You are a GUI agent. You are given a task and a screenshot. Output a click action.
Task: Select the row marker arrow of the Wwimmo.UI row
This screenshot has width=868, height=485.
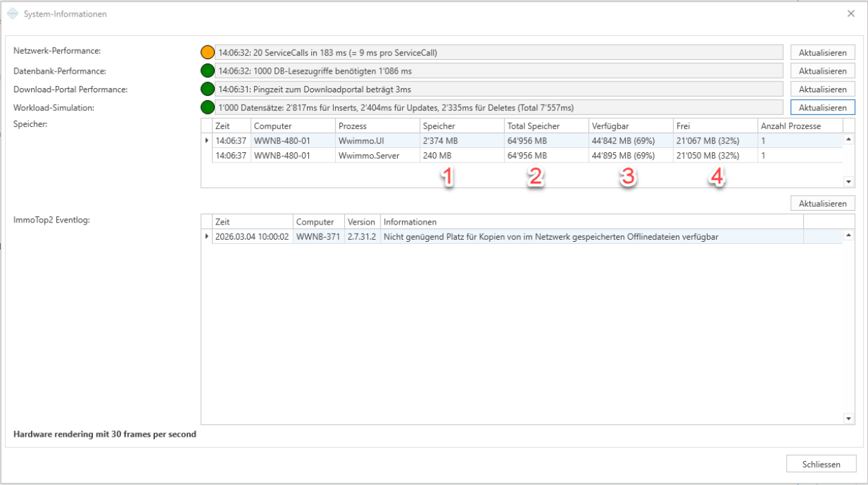207,141
